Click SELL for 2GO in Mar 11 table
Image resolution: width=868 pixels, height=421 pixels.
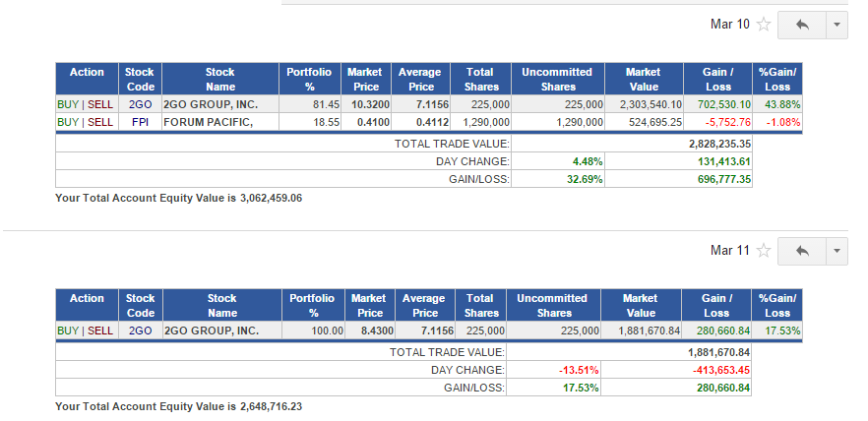point(100,331)
